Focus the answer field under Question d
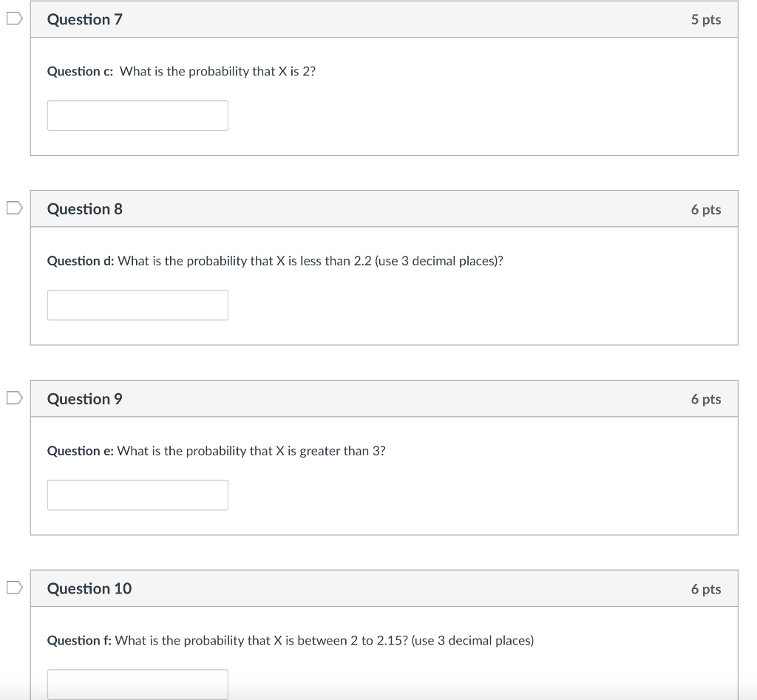Screen dimensions: 757x700 click(138, 305)
